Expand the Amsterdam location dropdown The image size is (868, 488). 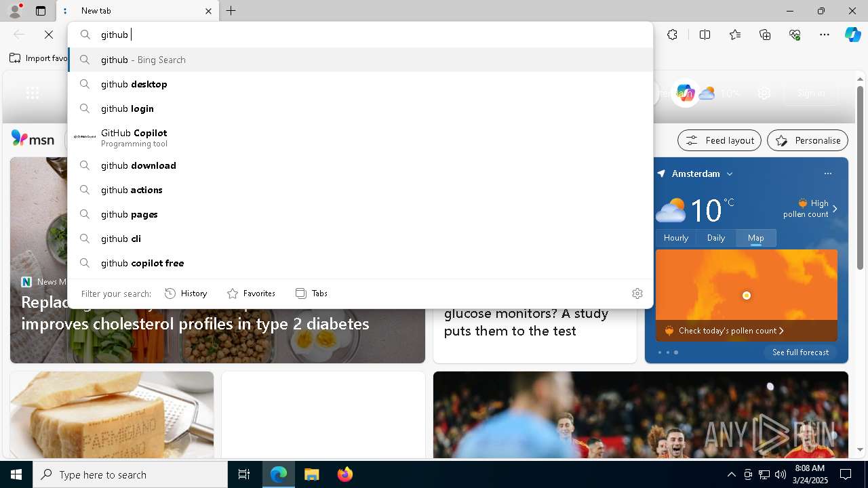(730, 174)
